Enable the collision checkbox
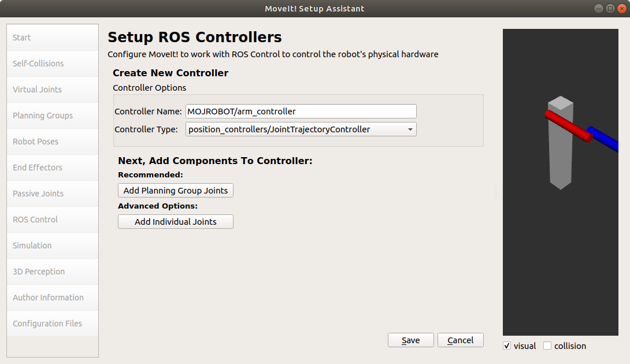Viewport: 630px width, 364px height. (x=547, y=346)
